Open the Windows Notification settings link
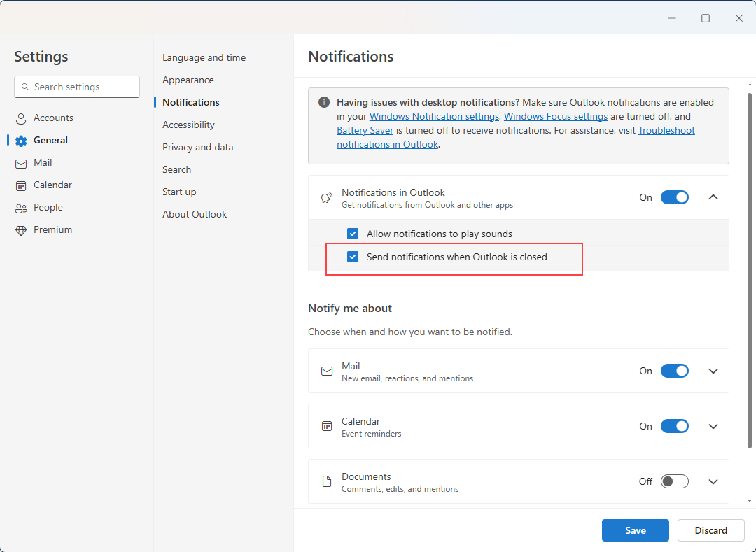 tap(434, 116)
